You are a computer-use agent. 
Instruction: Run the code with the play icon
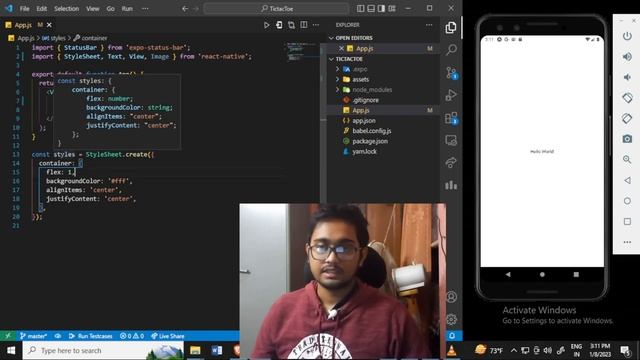tap(267, 25)
